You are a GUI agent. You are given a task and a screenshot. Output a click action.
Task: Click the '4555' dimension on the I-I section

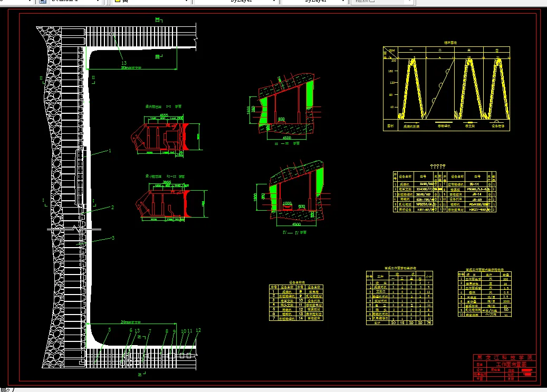(x=164, y=115)
